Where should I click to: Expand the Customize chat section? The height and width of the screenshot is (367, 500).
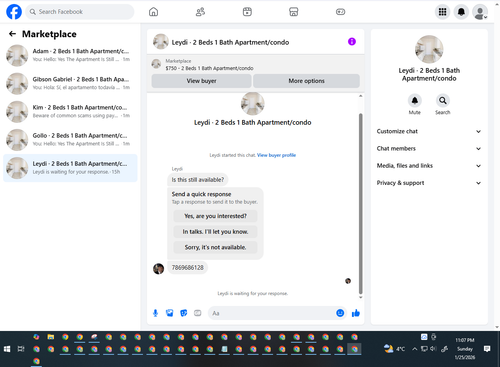coord(429,131)
